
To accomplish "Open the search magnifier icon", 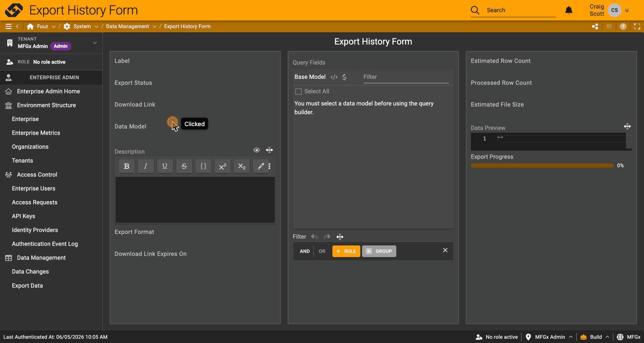I will click(475, 10).
